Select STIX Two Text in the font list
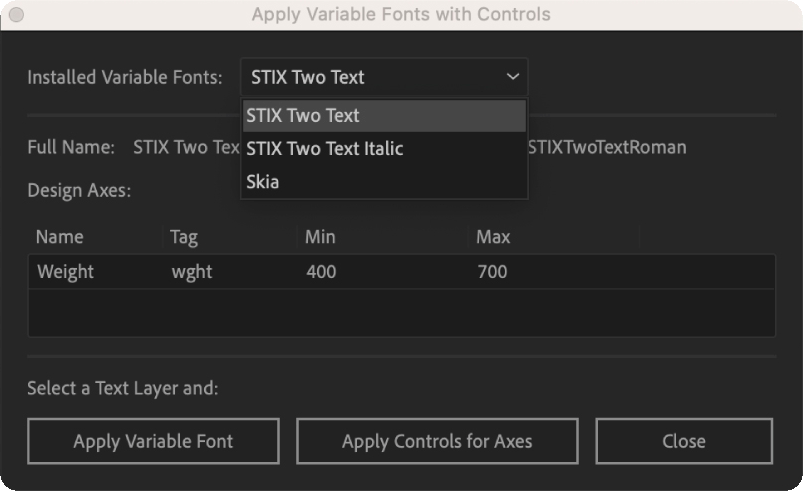 (384, 116)
